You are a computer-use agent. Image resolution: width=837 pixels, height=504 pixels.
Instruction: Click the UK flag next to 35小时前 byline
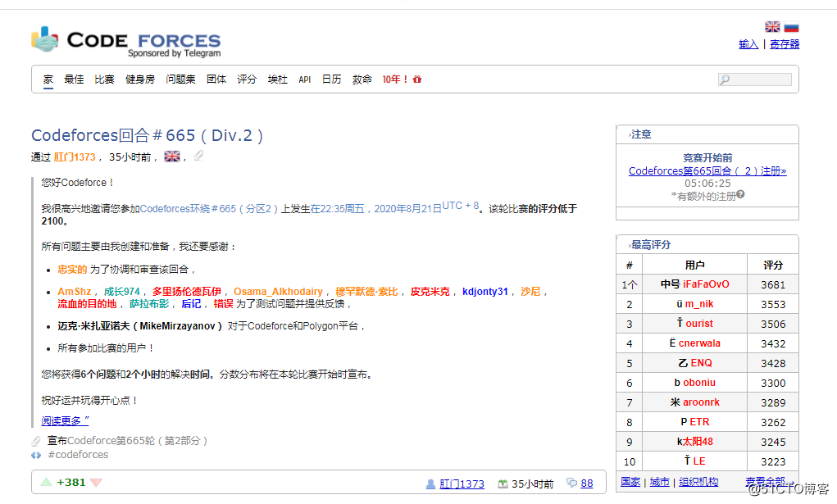[172, 157]
